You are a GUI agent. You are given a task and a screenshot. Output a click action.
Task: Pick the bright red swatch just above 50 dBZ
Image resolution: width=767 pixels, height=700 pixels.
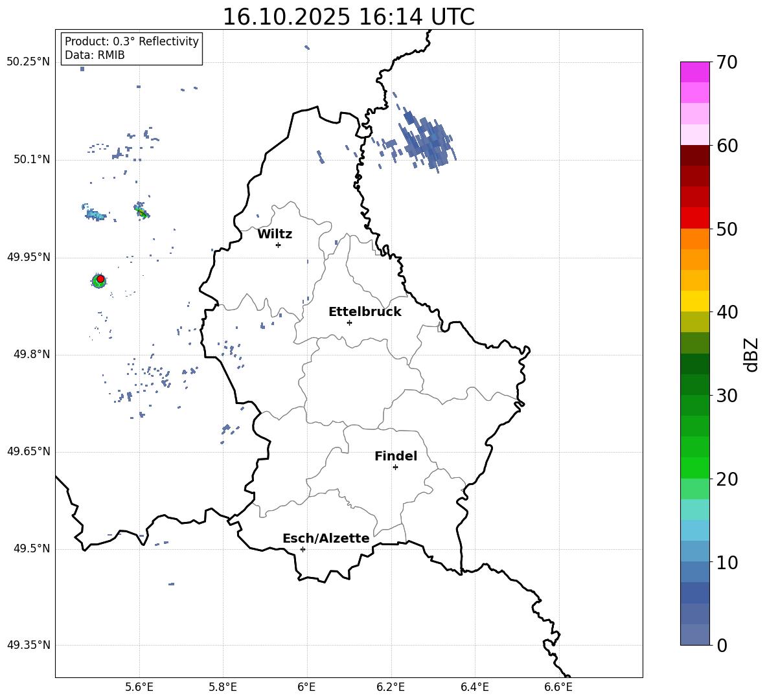694,218
